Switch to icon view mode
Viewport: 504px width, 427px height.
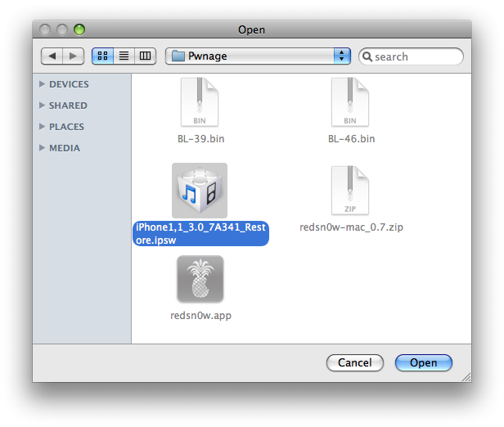tap(102, 56)
